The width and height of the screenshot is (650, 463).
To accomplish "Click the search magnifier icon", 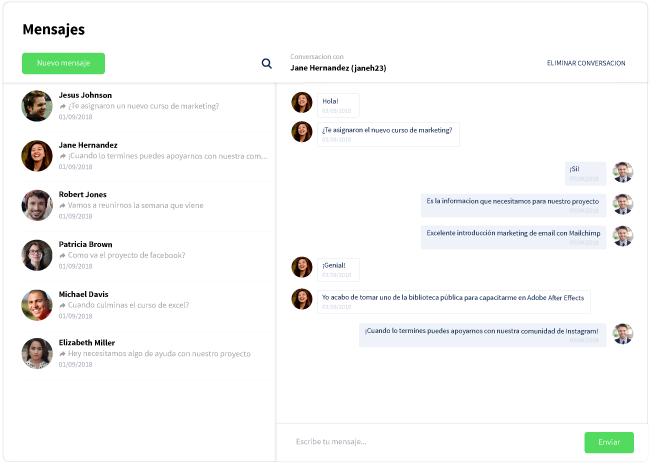I will coord(267,63).
